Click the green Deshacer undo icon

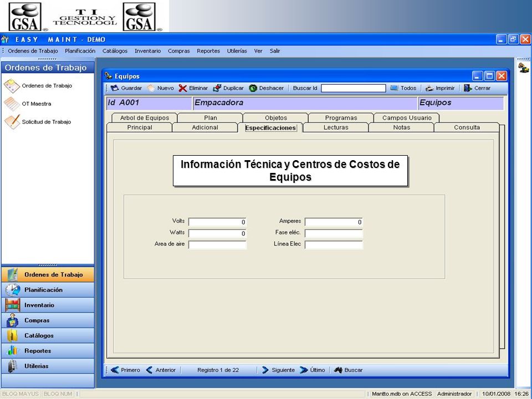[x=253, y=88]
